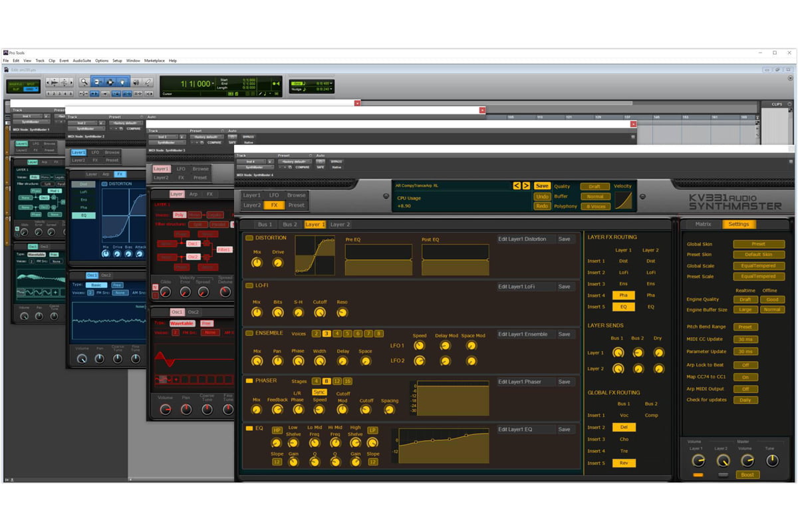Click the Undo button
This screenshot has height=532, width=798.
542,196
